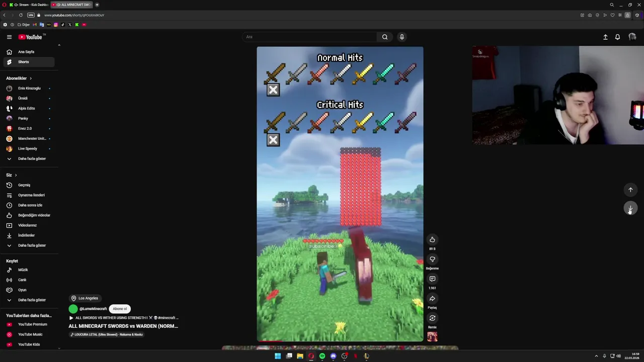Open the Manchester Unit... subscription
The height and width of the screenshot is (362, 644).
pos(29,139)
